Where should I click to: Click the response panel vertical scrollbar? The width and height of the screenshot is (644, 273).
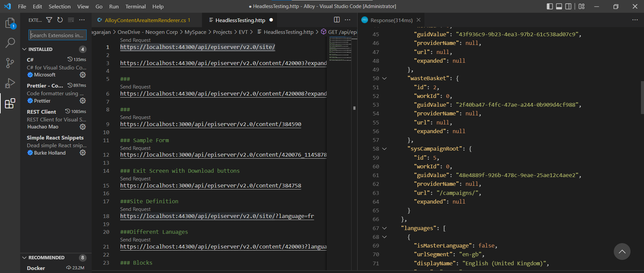click(x=642, y=97)
